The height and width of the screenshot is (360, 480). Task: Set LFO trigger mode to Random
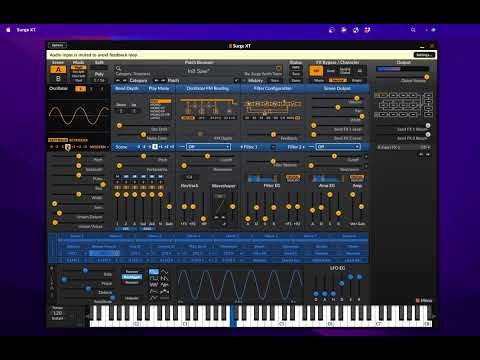(x=132, y=283)
